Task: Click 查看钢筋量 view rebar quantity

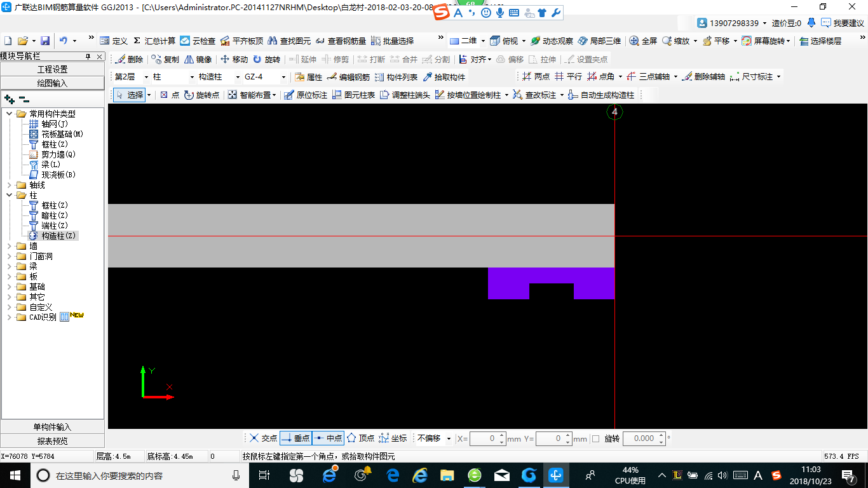Action: [x=341, y=41]
